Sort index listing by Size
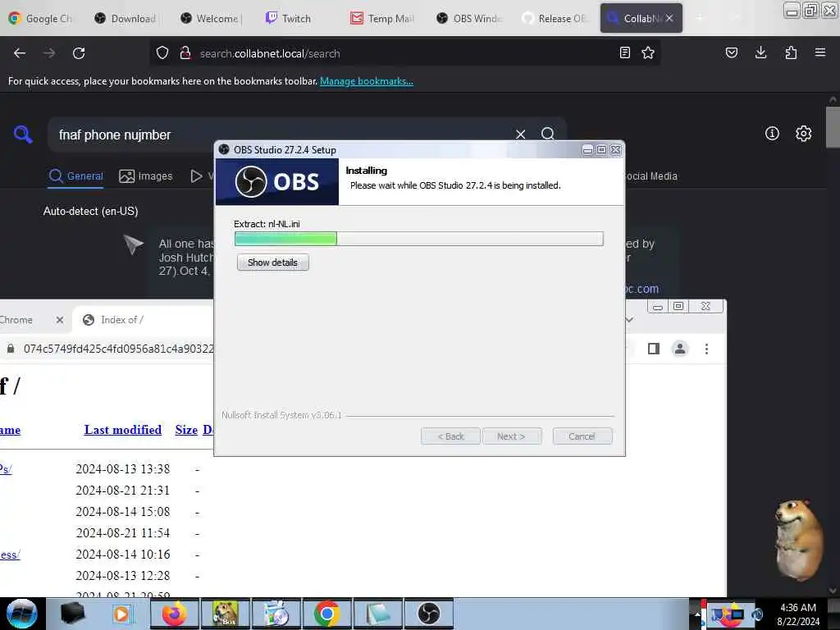The height and width of the screenshot is (630, 840). (186, 430)
